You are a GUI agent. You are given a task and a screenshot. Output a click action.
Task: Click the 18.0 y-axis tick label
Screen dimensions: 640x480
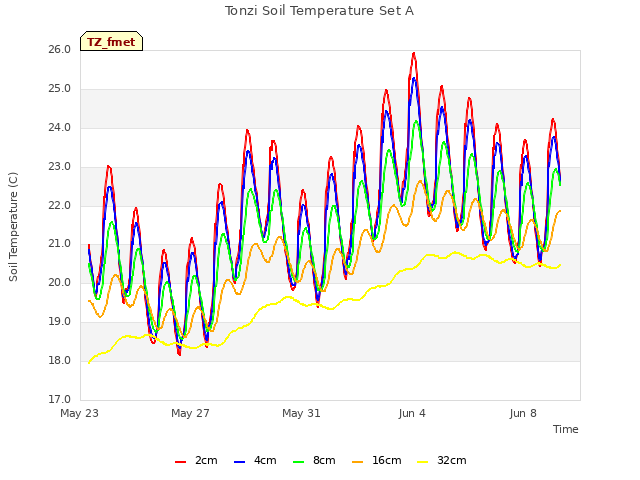pyautogui.click(x=60, y=360)
